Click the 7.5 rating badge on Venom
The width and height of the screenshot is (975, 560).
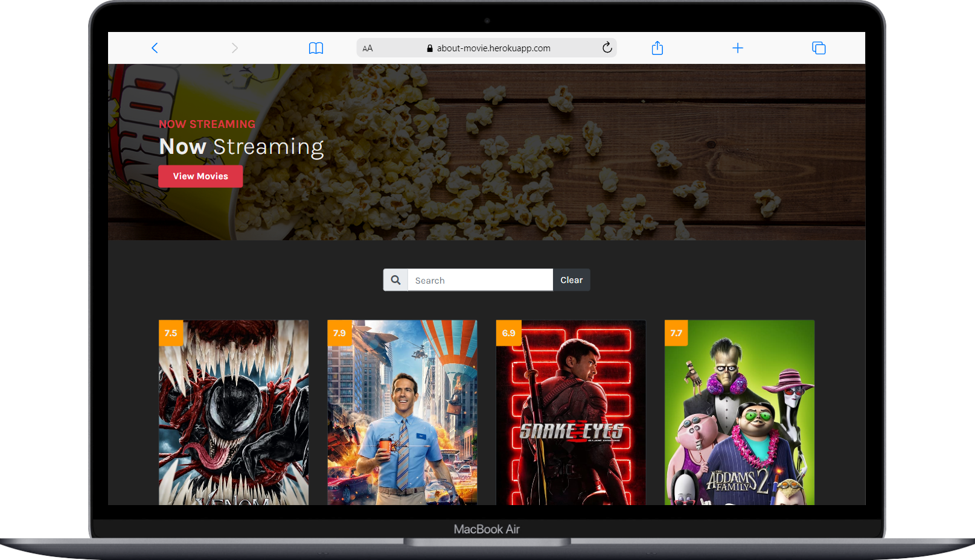(x=170, y=332)
